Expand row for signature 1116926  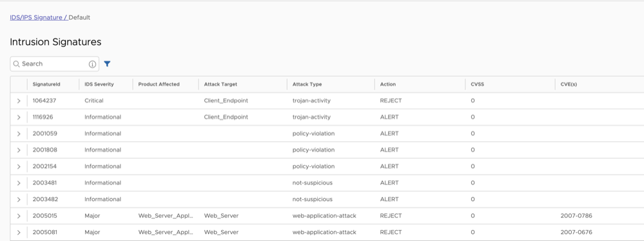point(19,117)
